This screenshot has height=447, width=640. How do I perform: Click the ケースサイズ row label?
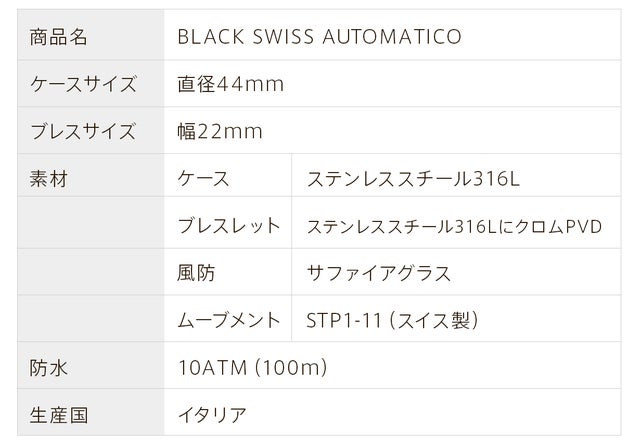83,84
